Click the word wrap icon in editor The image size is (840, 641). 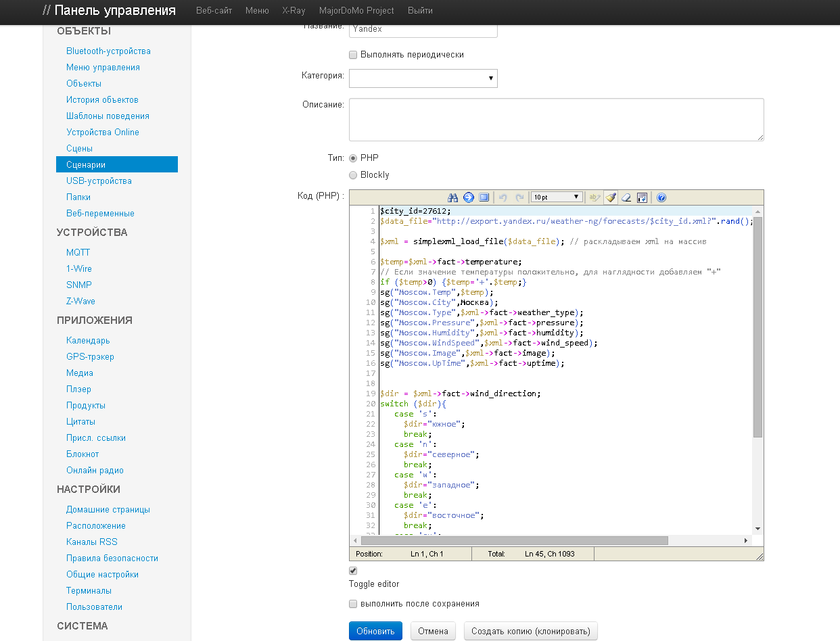coord(643,197)
